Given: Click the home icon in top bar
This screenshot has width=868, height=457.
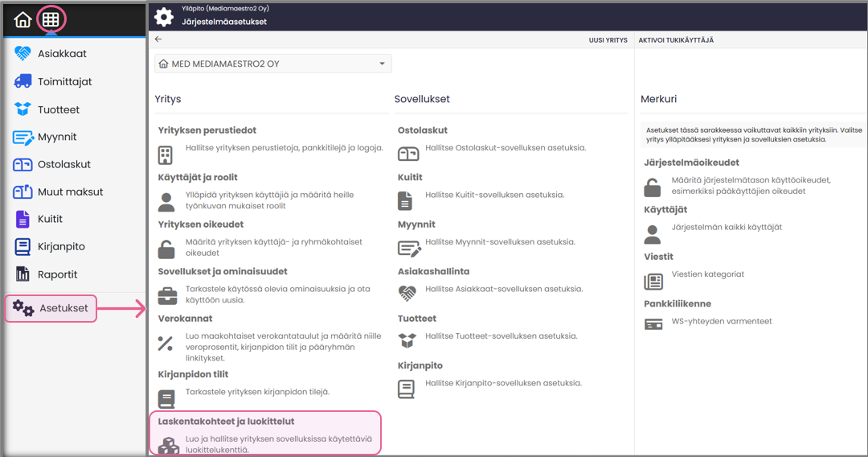Looking at the screenshot, I should [x=23, y=20].
